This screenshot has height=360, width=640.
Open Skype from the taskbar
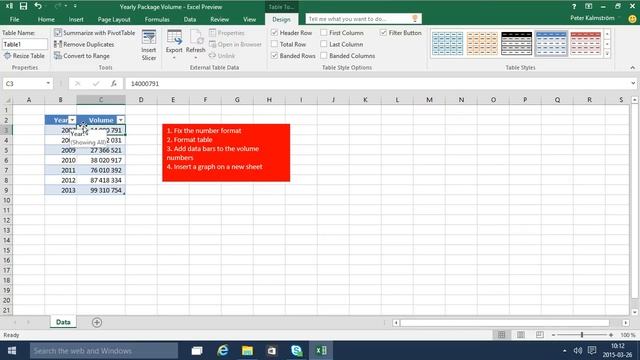(297, 351)
